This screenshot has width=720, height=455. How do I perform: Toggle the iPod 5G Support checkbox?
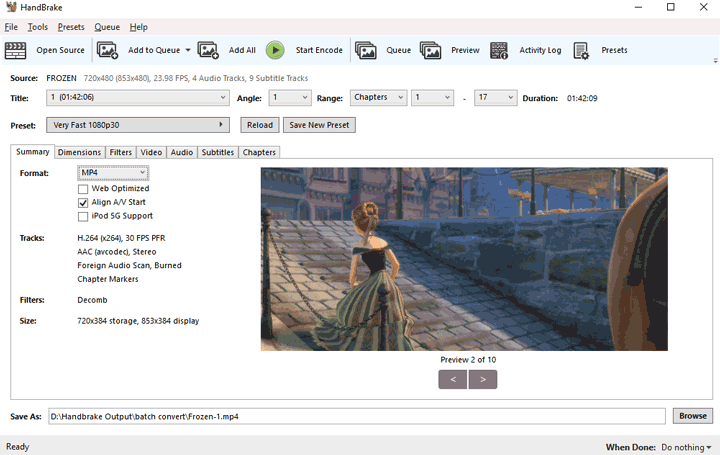(83, 216)
